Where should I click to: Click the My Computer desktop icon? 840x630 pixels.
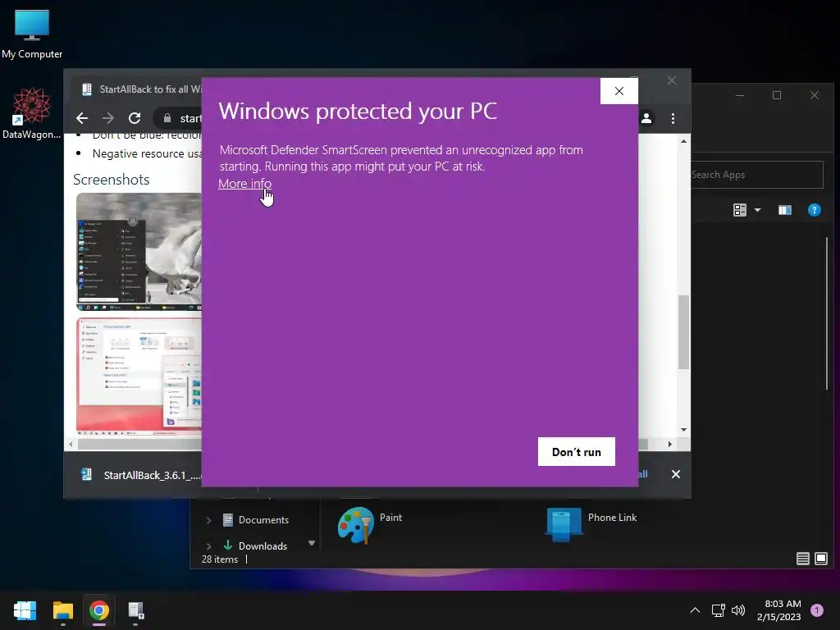tap(32, 34)
